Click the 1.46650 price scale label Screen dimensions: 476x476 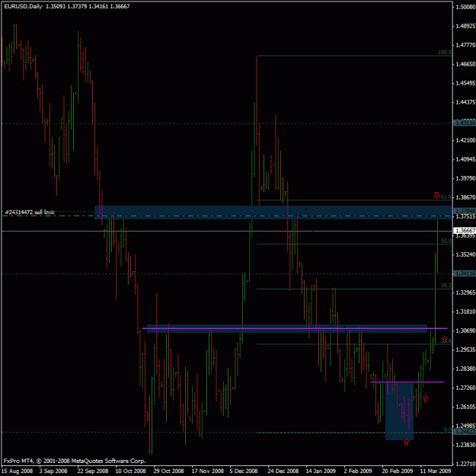tap(465, 64)
